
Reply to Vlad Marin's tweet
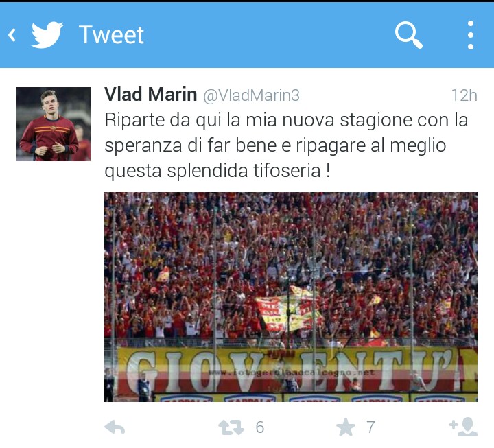click(115, 427)
